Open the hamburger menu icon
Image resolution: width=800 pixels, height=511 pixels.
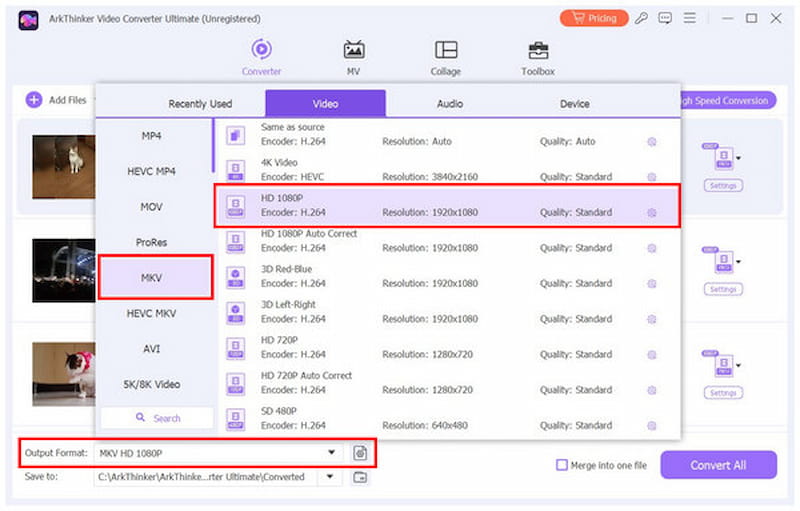[x=690, y=18]
